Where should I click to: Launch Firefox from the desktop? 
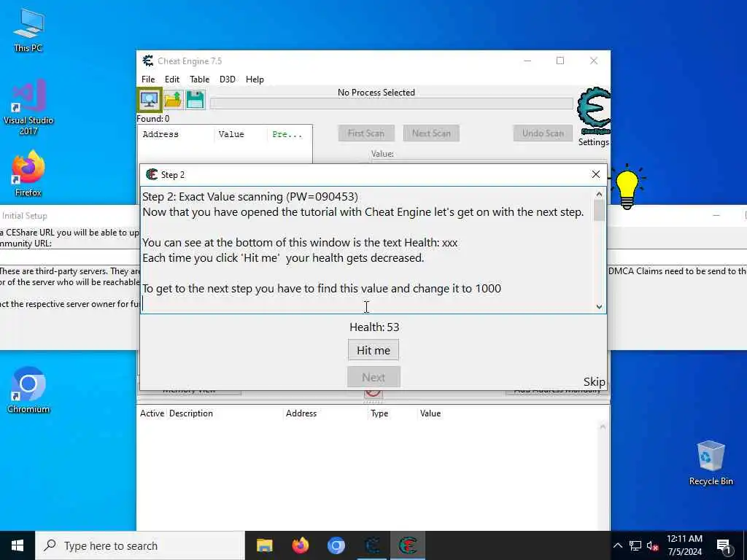(28, 174)
